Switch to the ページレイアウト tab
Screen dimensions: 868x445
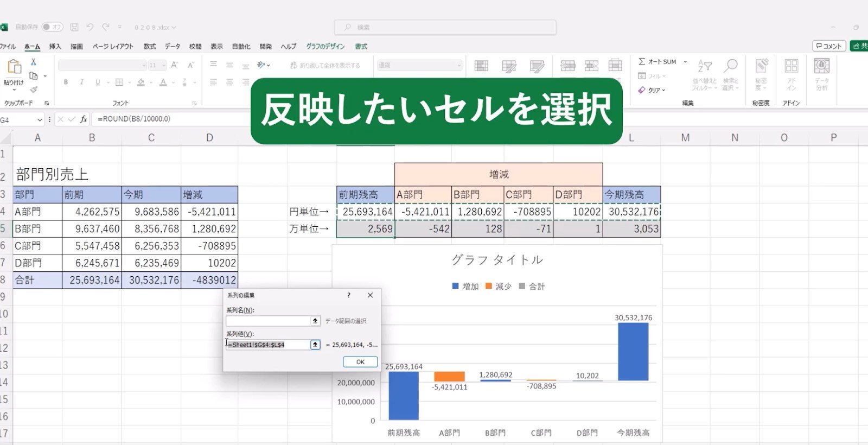click(113, 47)
